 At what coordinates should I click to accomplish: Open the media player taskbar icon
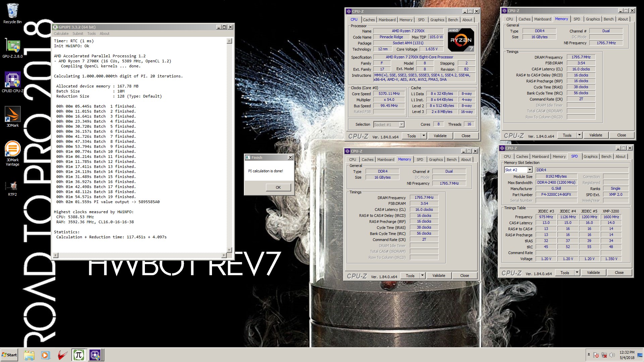45,355
